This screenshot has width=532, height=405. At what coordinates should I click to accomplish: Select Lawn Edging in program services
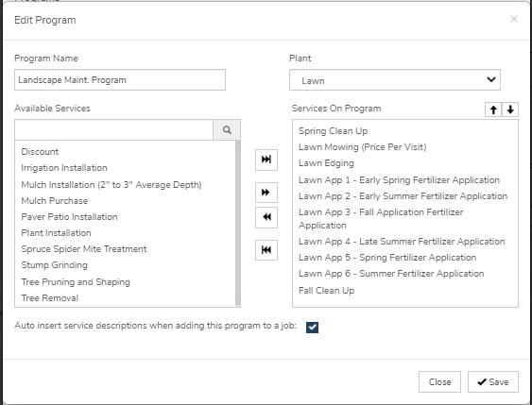(326, 163)
